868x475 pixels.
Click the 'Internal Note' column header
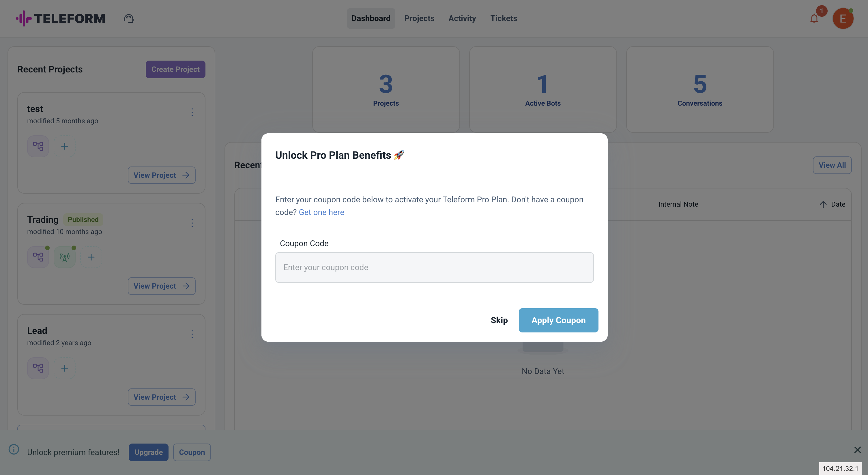click(678, 204)
